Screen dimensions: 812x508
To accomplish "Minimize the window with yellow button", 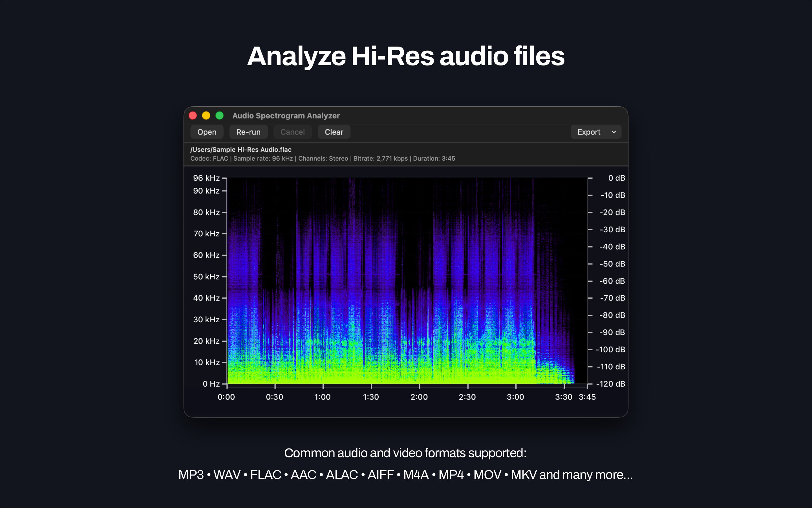I will (x=206, y=116).
